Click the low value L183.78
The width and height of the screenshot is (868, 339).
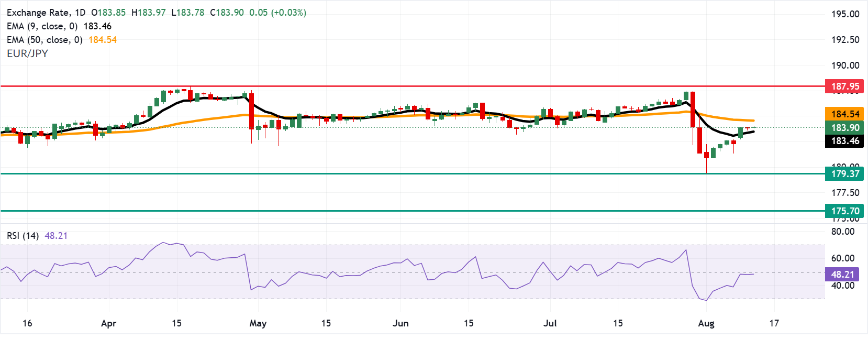(x=188, y=13)
